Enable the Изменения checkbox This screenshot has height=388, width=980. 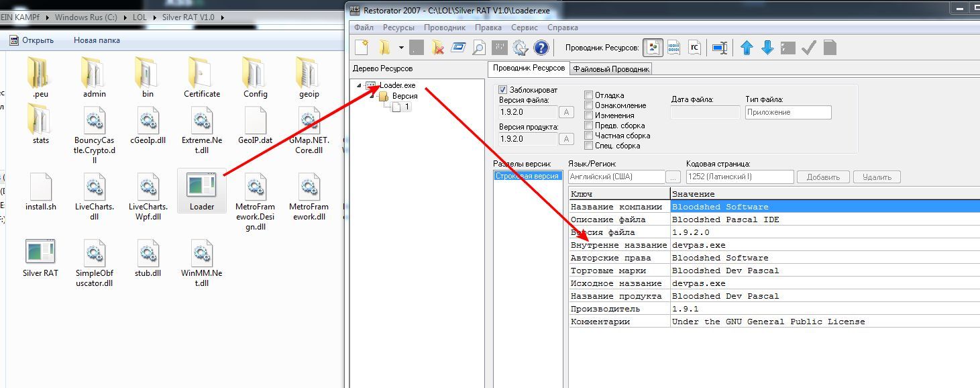[588, 115]
